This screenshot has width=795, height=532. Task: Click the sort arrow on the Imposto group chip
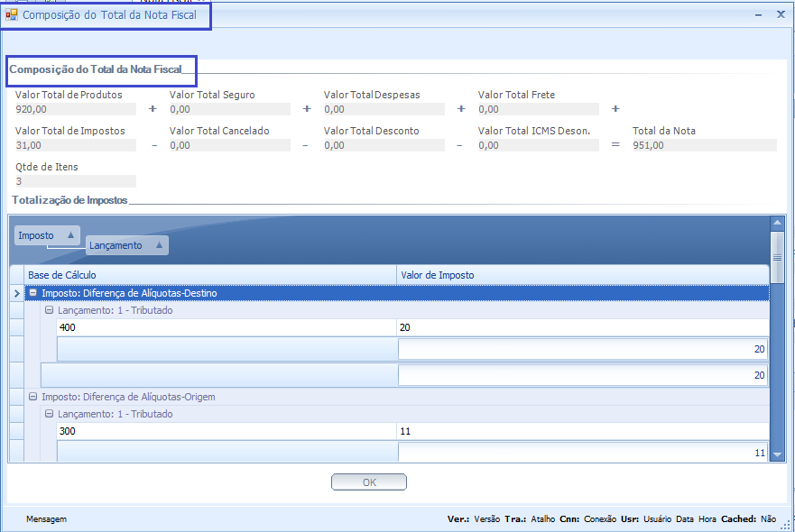click(x=70, y=235)
